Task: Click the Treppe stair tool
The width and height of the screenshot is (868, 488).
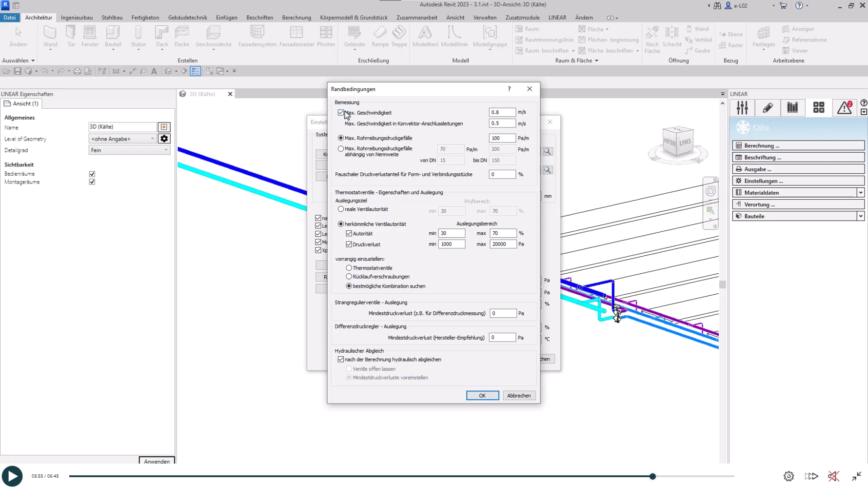Action: tap(399, 36)
